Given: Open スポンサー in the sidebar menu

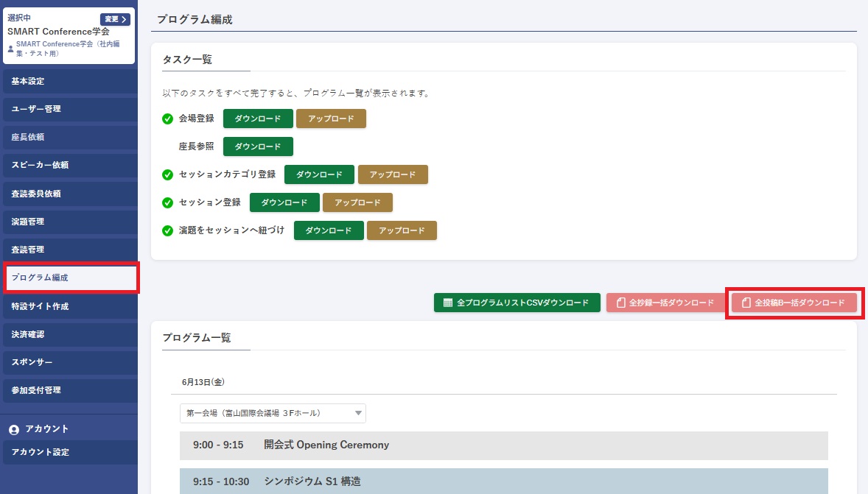Looking at the screenshot, I should 69,362.
